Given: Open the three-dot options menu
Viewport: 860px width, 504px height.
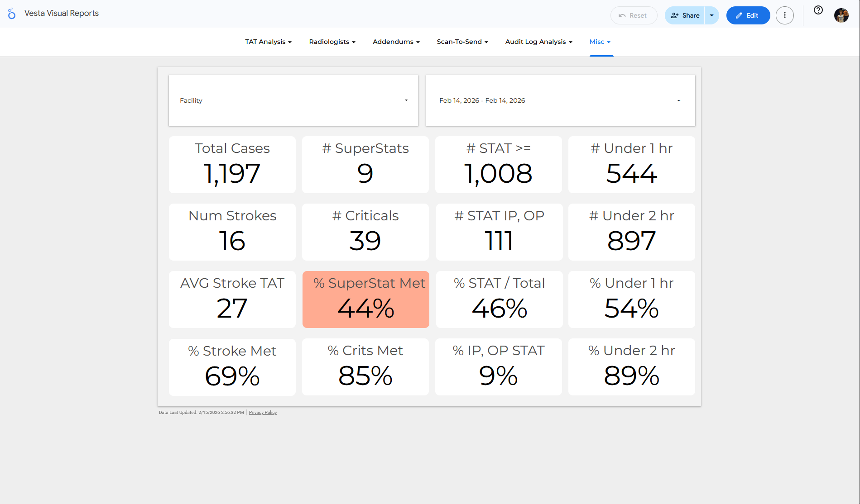Looking at the screenshot, I should coord(785,15).
